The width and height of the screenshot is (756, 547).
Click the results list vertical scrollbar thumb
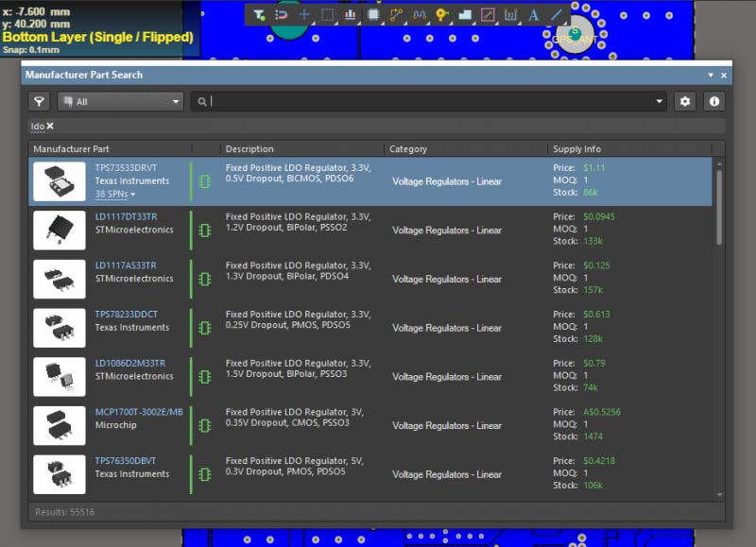coord(719,207)
